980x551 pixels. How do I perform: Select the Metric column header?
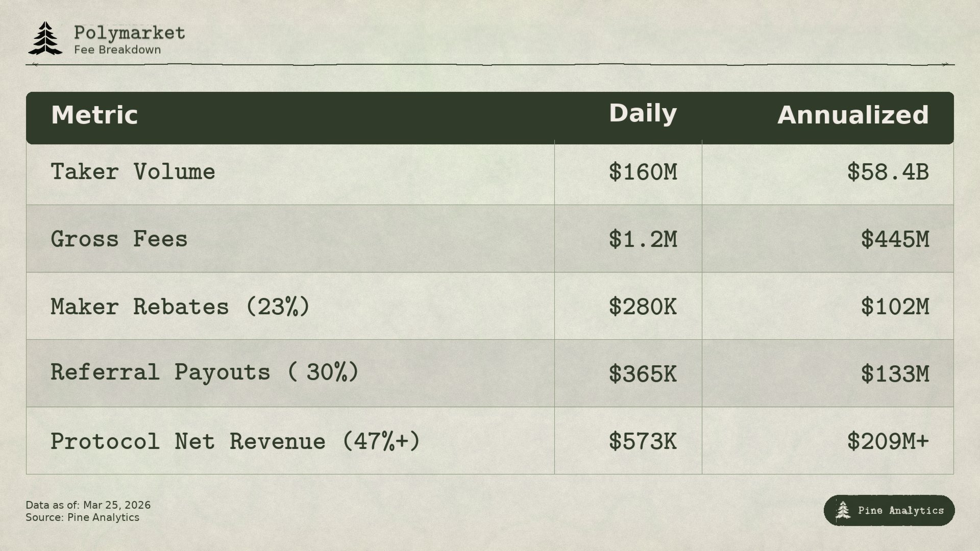coord(94,115)
